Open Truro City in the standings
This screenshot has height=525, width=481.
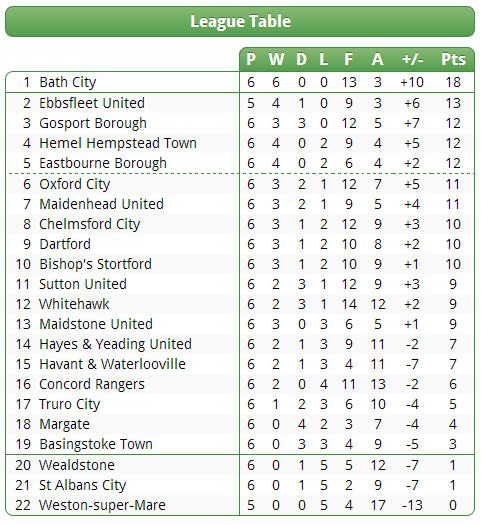click(69, 404)
